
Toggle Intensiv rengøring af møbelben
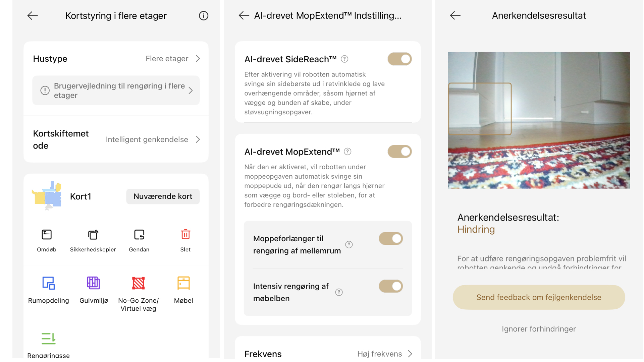tap(391, 287)
